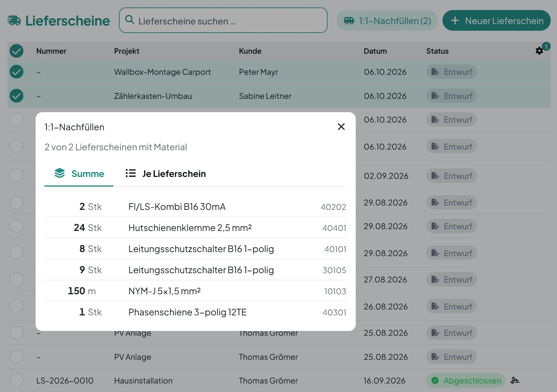Image resolution: width=557 pixels, height=392 pixels.
Task: Select the Summe tab
Action: tap(79, 174)
